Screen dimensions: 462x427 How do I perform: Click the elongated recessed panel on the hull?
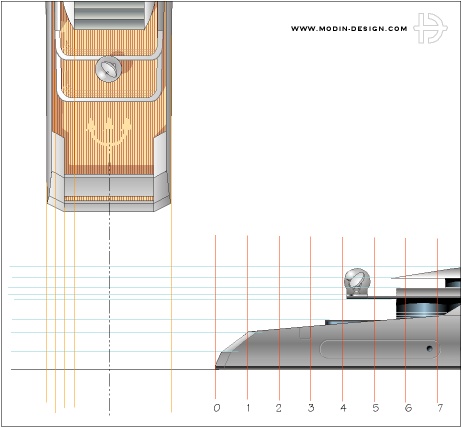[x=380, y=349]
